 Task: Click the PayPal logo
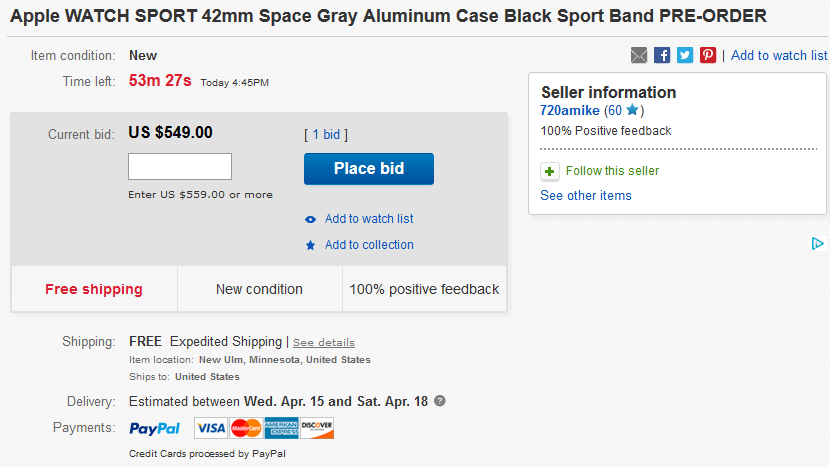pyautogui.click(x=155, y=428)
